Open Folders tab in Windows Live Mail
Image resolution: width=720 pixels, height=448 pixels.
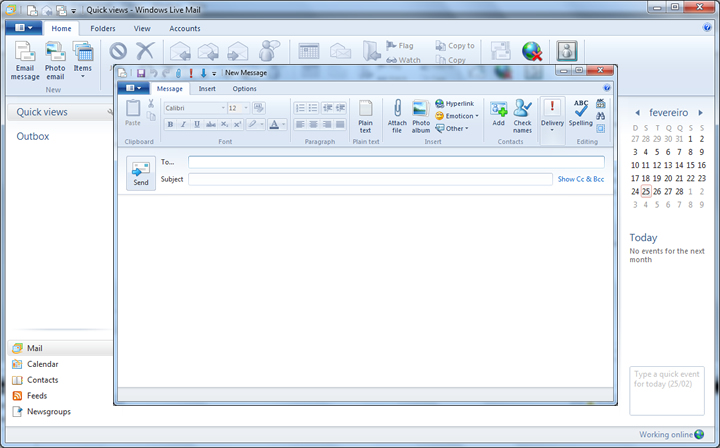pyautogui.click(x=103, y=28)
